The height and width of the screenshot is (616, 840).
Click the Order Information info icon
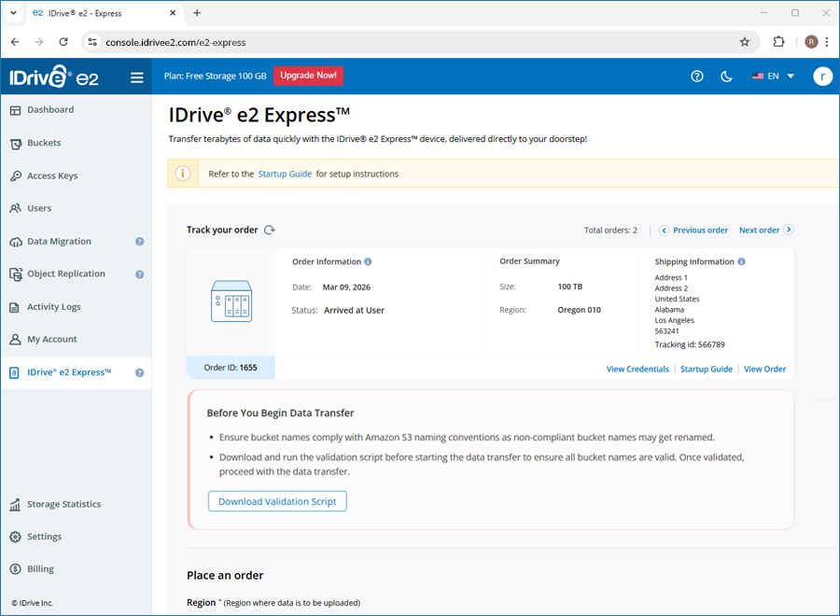click(x=368, y=262)
